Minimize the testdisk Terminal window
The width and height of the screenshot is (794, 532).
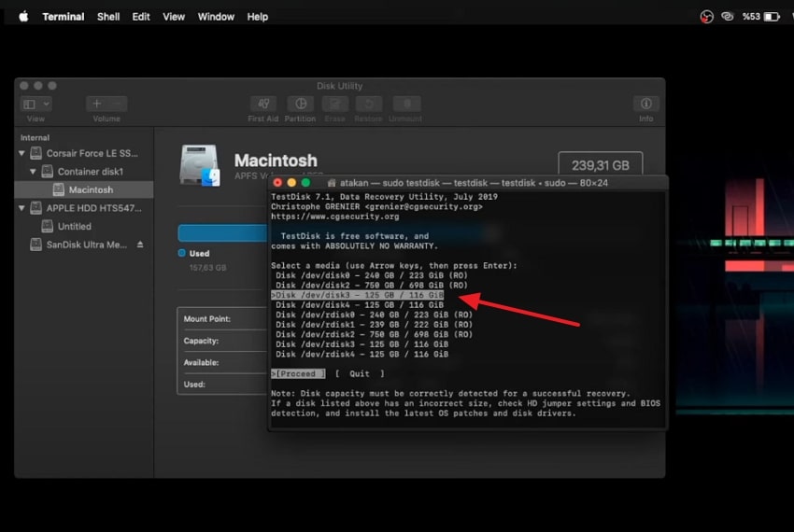click(291, 183)
